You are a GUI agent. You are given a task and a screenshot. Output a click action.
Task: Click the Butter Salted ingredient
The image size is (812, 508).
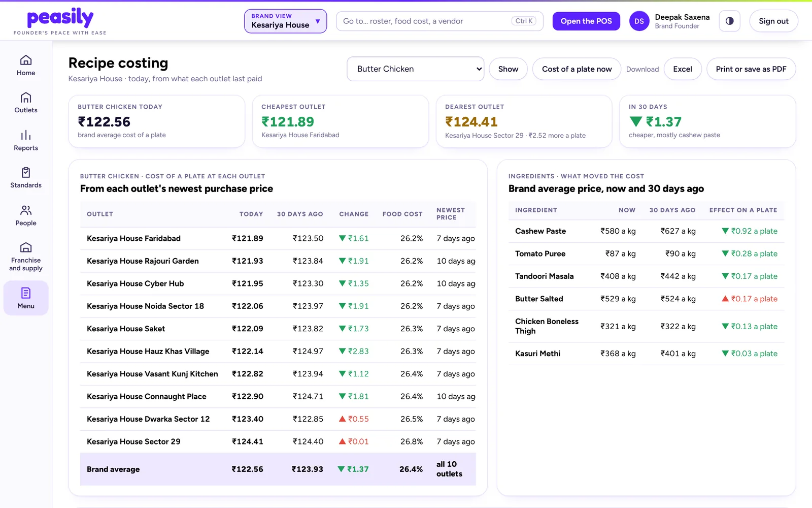(x=539, y=299)
